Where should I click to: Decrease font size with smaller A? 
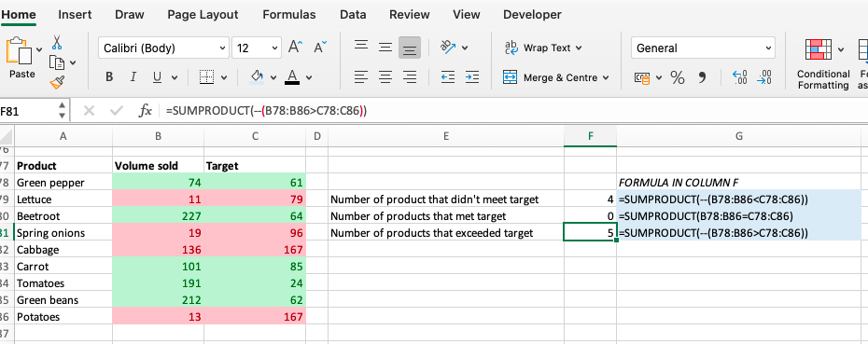tap(320, 48)
